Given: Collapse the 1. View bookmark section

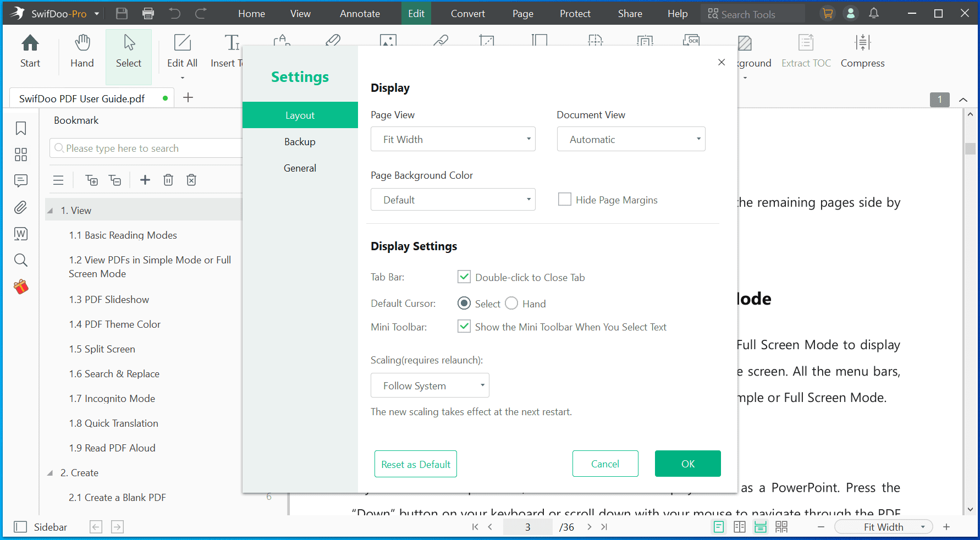Looking at the screenshot, I should tap(50, 211).
